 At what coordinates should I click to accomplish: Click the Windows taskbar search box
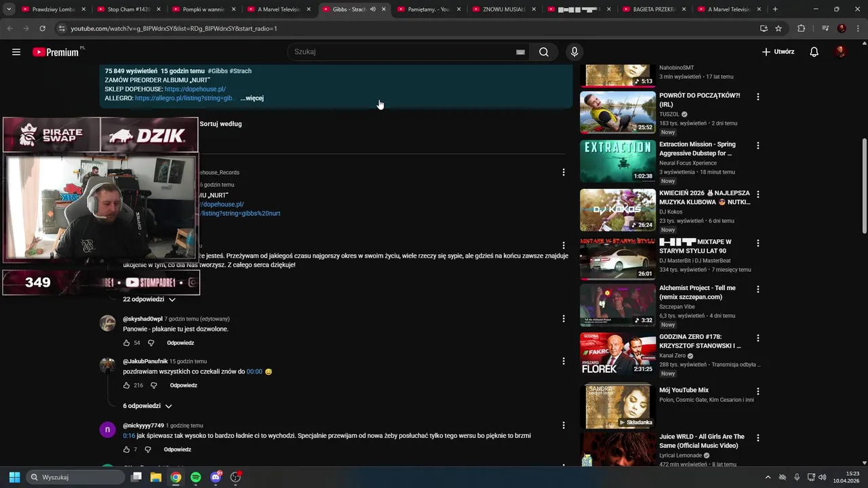(75, 477)
